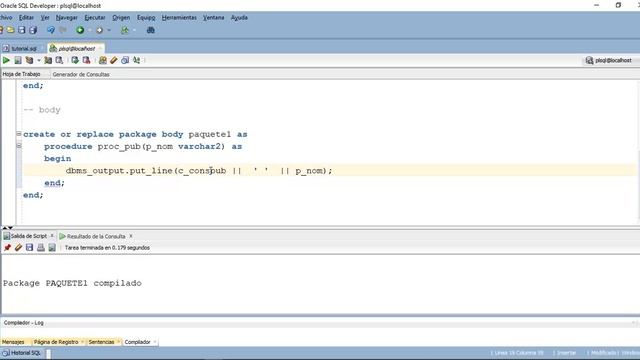Click the Open folder icon in main toolbar
The height and width of the screenshot is (360, 640).
11,30
